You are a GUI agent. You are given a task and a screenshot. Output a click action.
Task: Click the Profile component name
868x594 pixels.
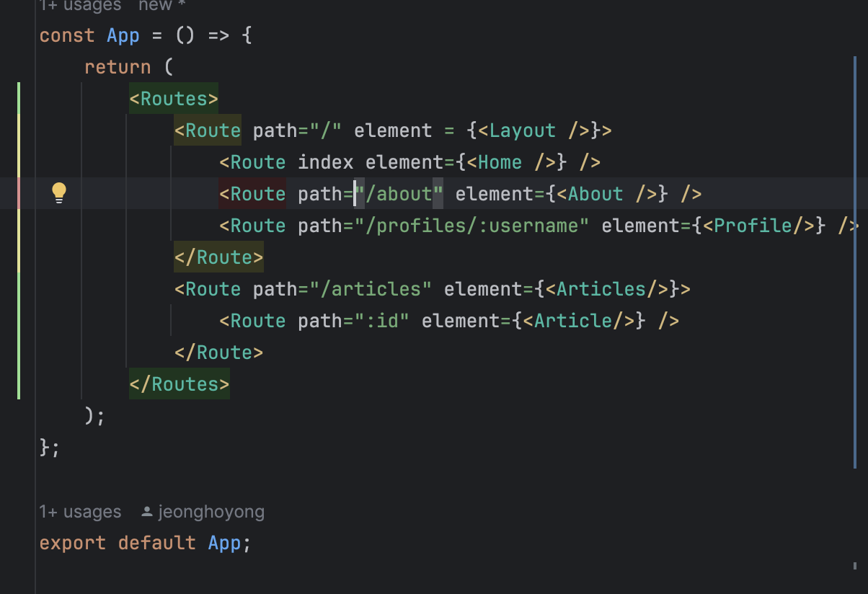tap(753, 226)
